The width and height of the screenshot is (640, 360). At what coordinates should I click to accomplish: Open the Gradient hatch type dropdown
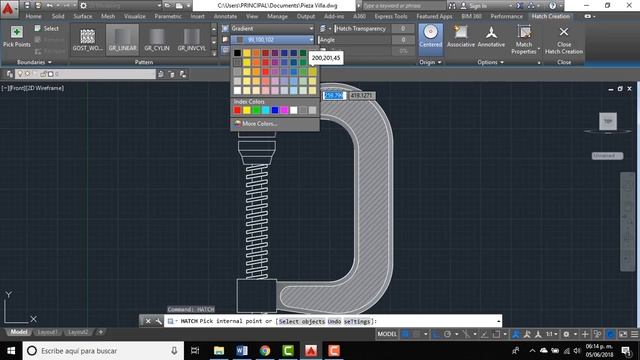coord(272,29)
